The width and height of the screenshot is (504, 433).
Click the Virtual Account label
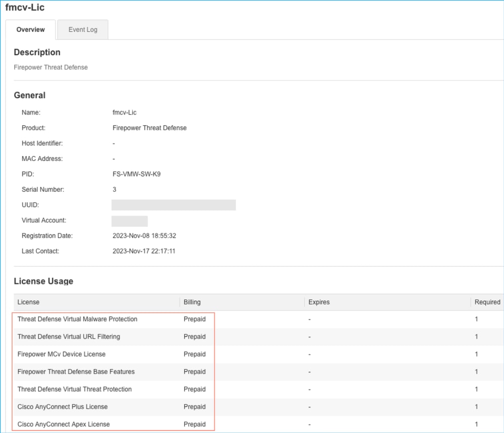coord(44,221)
